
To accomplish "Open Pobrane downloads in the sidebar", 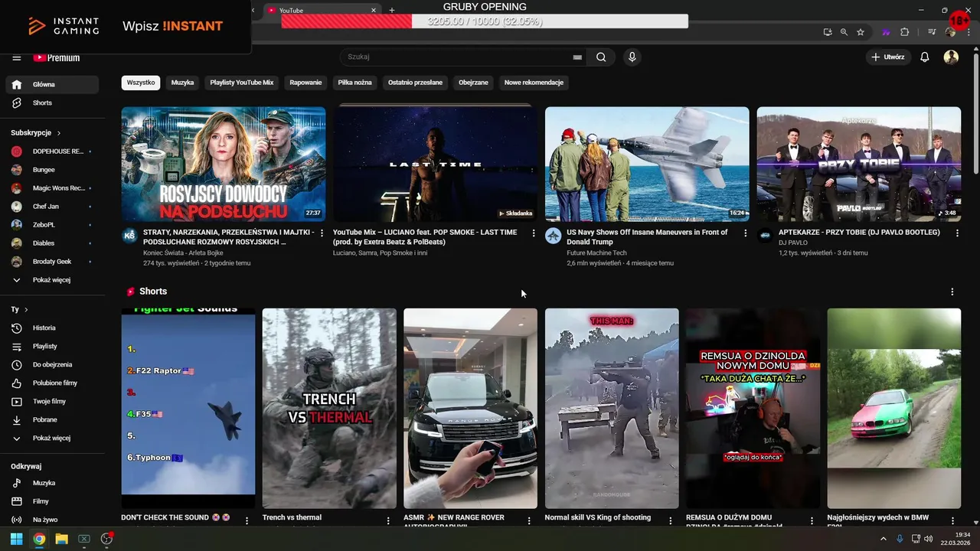I will click(52, 420).
